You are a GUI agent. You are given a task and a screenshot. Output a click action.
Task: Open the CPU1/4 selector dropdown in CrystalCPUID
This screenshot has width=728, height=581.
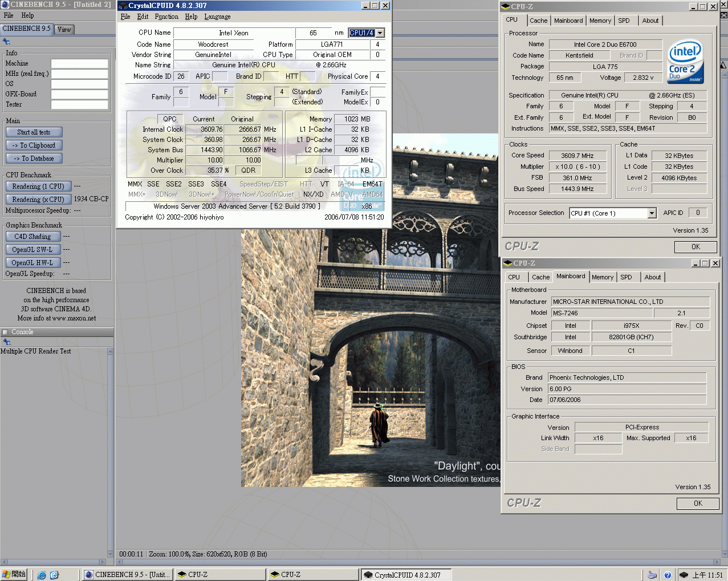click(380, 33)
